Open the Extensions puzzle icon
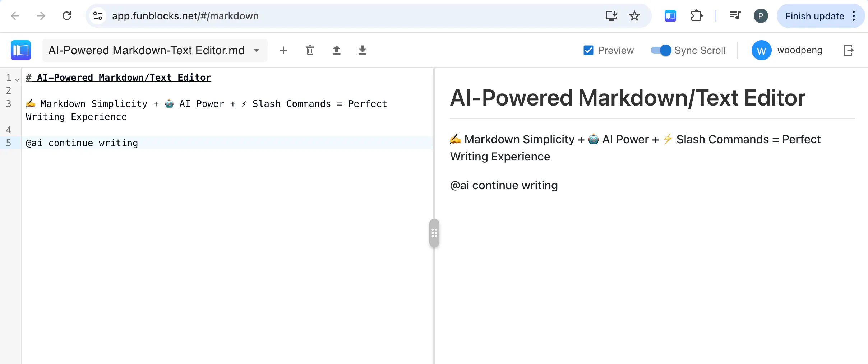The image size is (868, 364). point(696,16)
